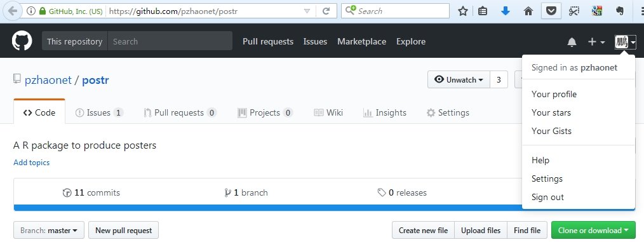644x242 pixels.
Task: Toggle the user avatar menu
Action: click(x=625, y=42)
